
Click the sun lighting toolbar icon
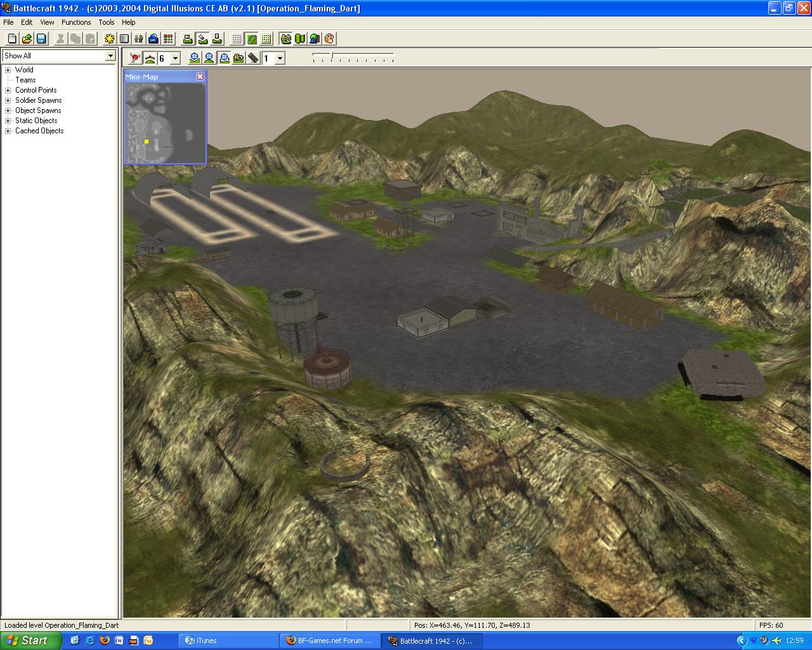click(x=110, y=39)
